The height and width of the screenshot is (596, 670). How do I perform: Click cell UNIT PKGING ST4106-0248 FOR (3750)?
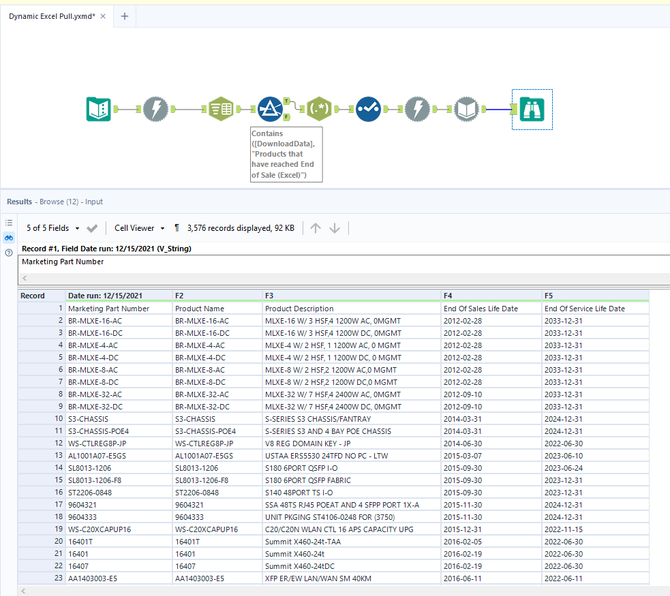351,517
